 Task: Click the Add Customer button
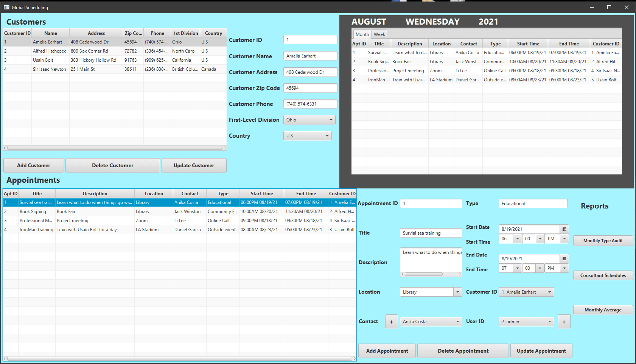point(34,166)
